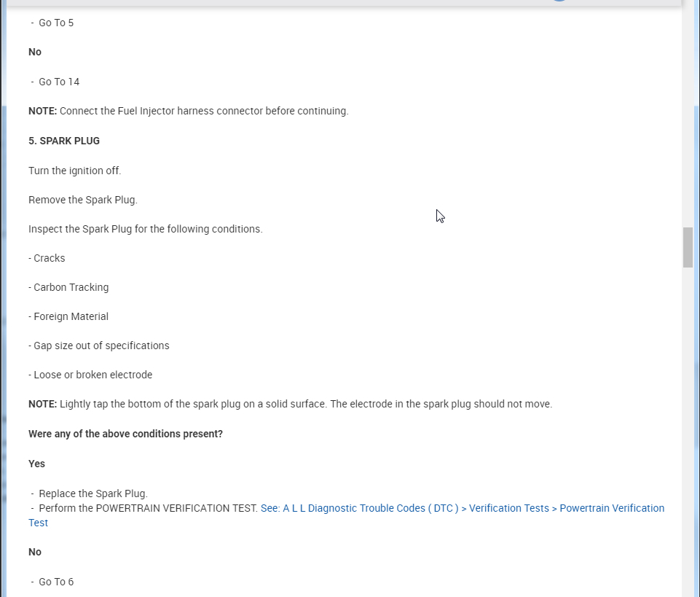The image size is (700, 597).
Task: Click 'Inspect the Spark Plug' instruction line
Action: tap(146, 229)
